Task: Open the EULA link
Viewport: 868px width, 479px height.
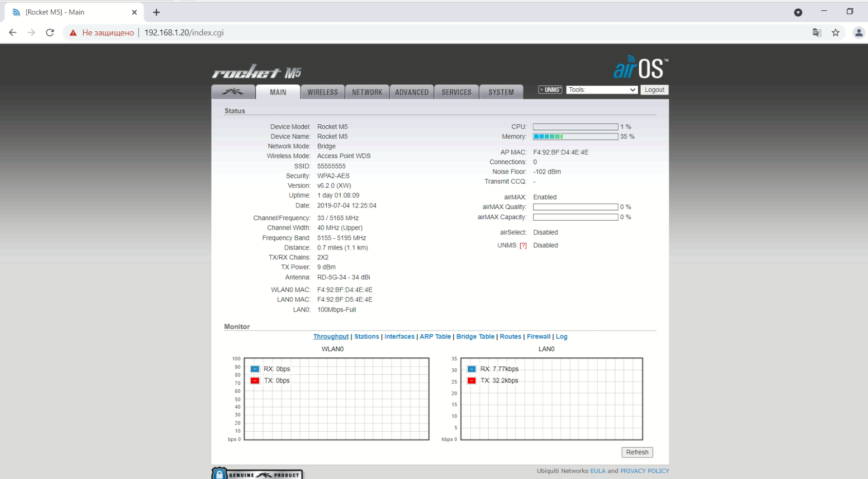Action: (x=598, y=471)
